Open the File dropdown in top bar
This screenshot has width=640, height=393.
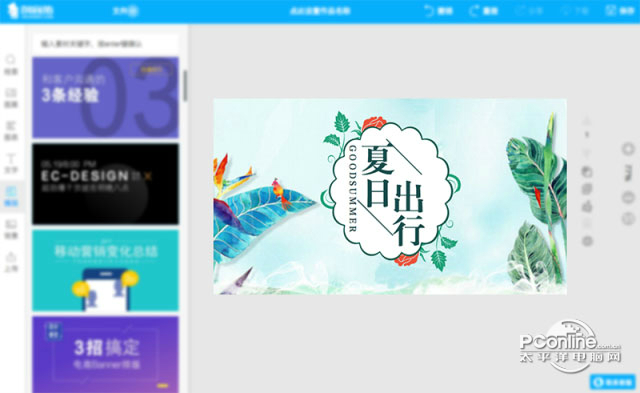pyautogui.click(x=125, y=11)
